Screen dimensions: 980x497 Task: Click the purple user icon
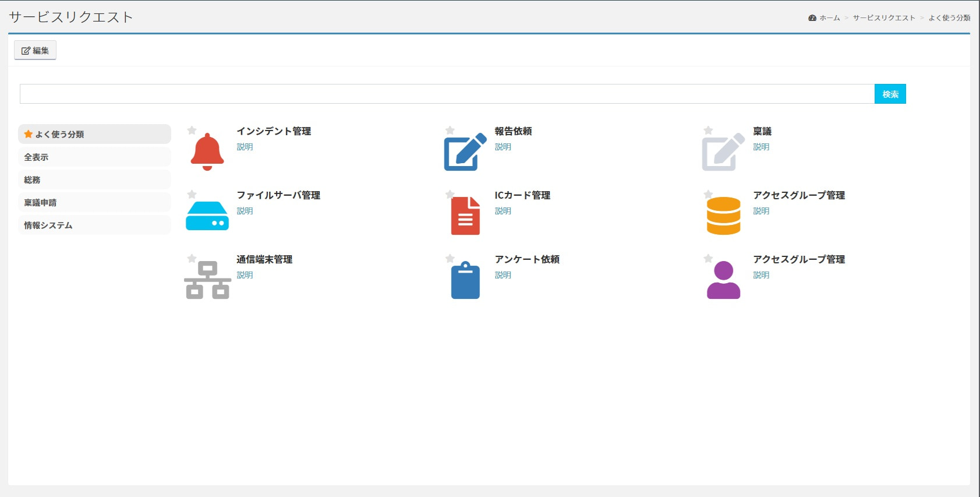point(723,280)
